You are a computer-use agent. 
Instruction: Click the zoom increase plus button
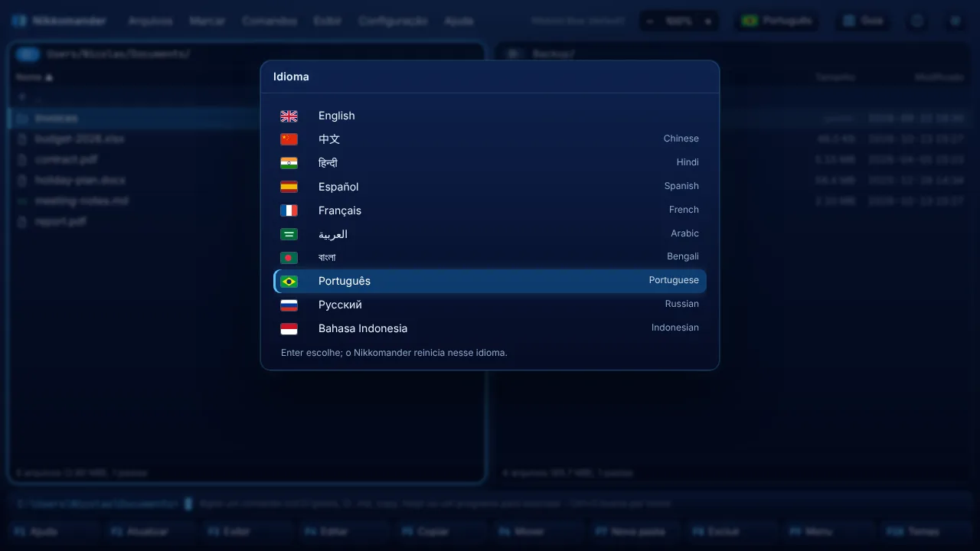(x=708, y=21)
